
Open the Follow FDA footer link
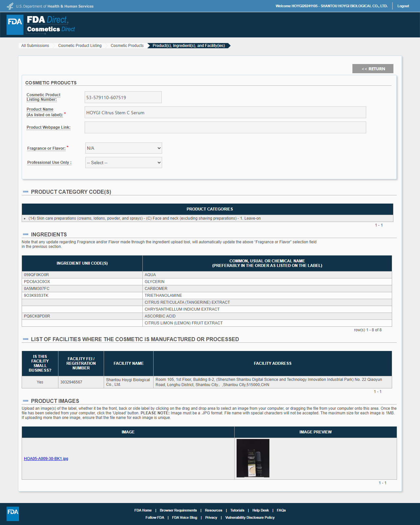155,517
